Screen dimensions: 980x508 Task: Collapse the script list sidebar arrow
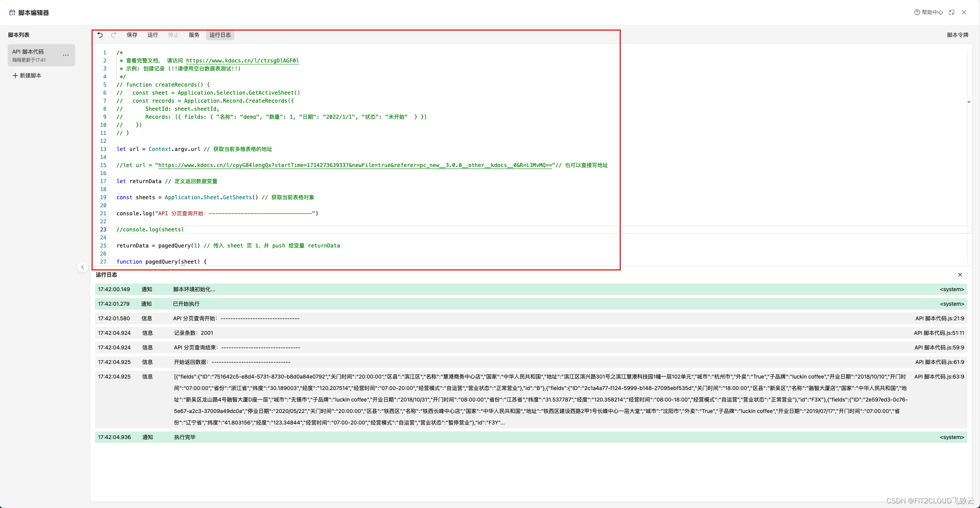pyautogui.click(x=82, y=267)
